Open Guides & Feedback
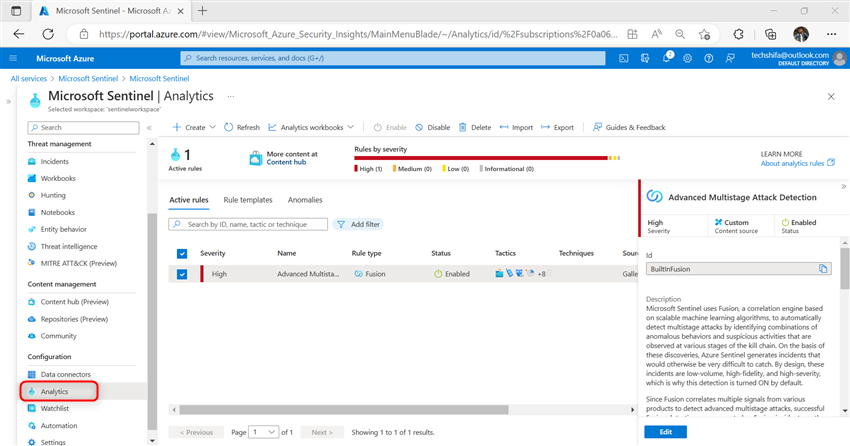Viewport: 850px width, 446px height. point(629,127)
